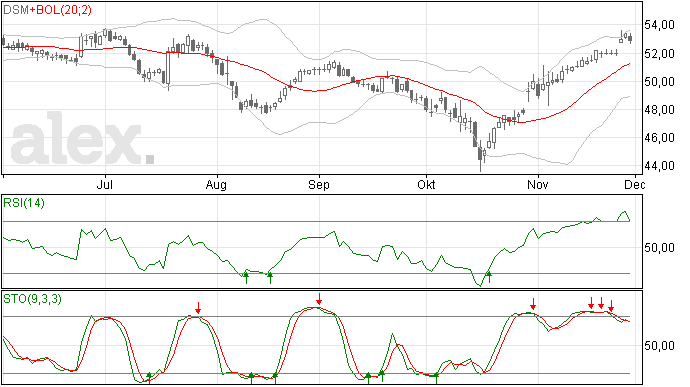The image size is (690, 387).
Task: Select the Nov month label
Action: point(538,184)
